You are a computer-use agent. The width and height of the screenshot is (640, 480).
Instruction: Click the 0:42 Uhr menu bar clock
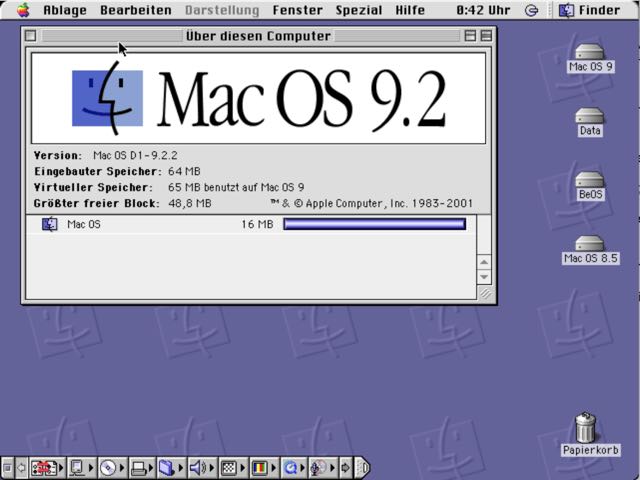(x=483, y=10)
